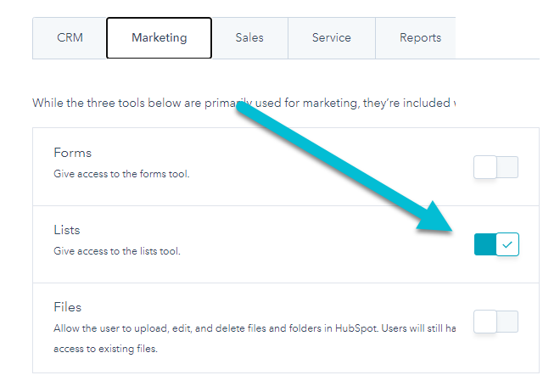The image size is (543, 392).
Task: Click the white knob of Forms switch
Action: 485,167
